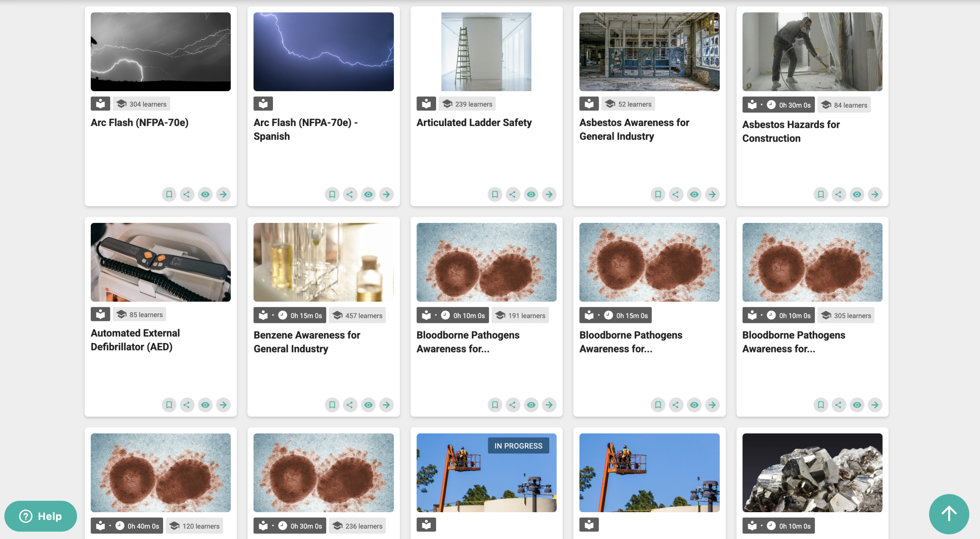Image resolution: width=980 pixels, height=539 pixels.
Task: Bookmark the Arc Flash (NFPA-70e) course
Action: tap(169, 194)
